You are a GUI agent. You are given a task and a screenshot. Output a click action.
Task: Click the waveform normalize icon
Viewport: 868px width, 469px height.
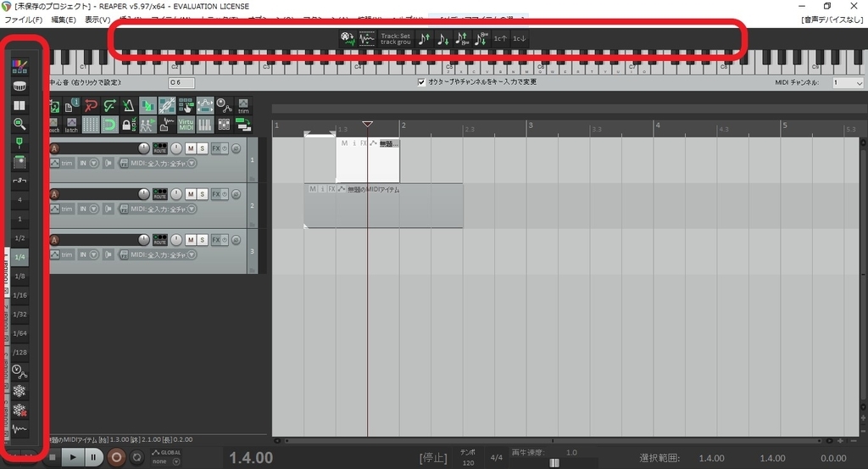coord(366,38)
